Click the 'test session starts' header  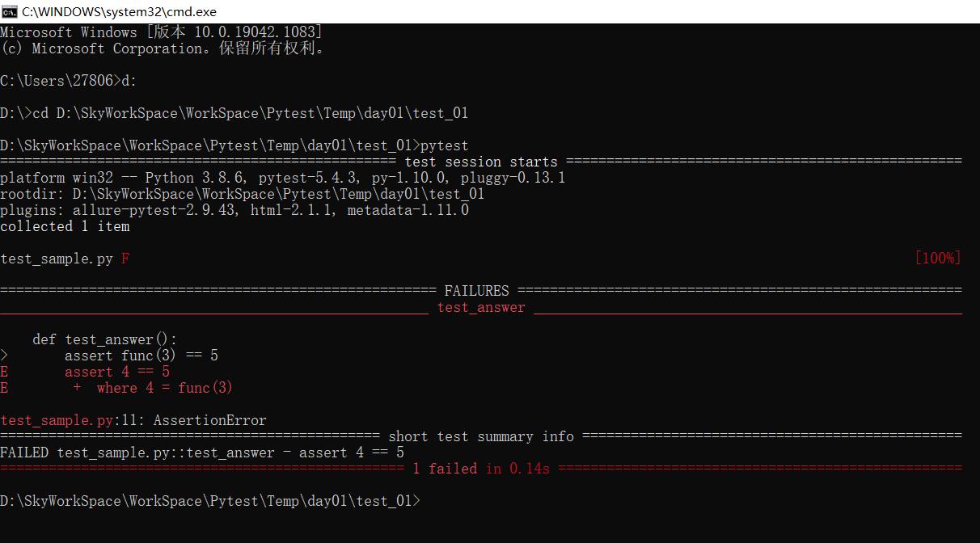click(x=481, y=162)
